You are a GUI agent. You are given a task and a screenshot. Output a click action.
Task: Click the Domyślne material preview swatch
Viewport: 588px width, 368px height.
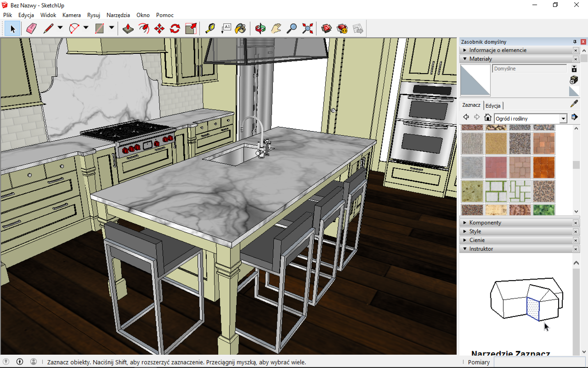pos(475,80)
